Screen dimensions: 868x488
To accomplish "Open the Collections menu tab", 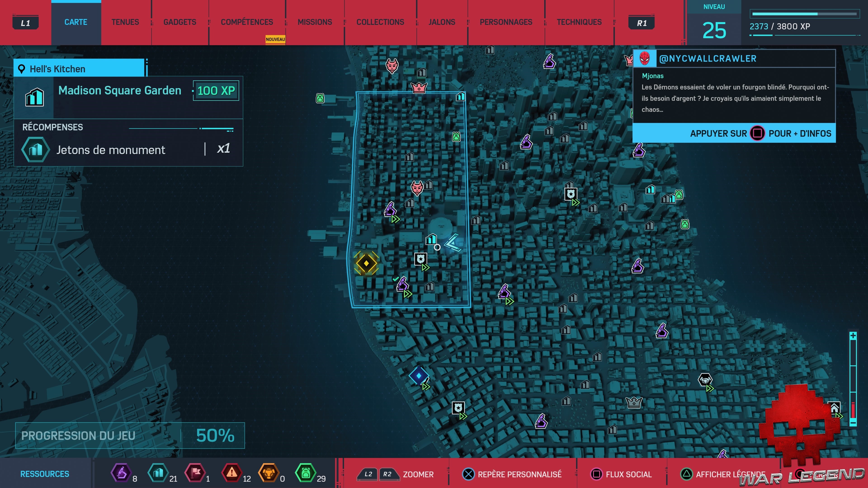I will (380, 22).
